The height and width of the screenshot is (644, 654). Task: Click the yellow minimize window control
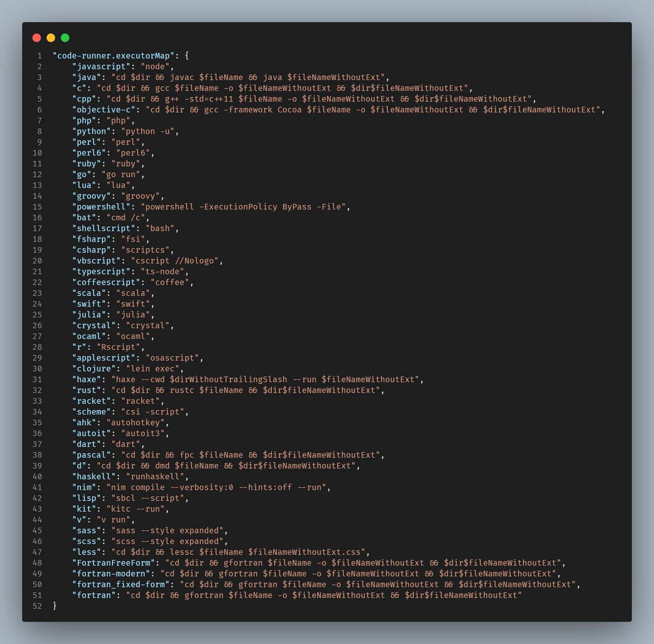(51, 38)
